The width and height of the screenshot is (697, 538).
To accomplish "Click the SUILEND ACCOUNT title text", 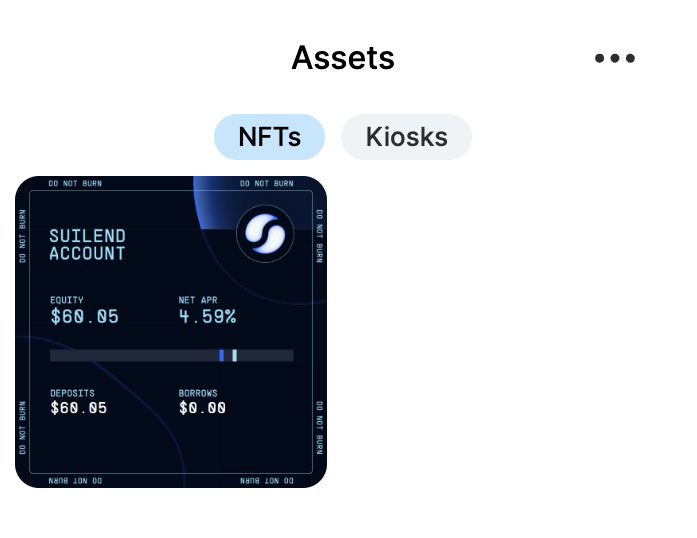I will 88,245.
